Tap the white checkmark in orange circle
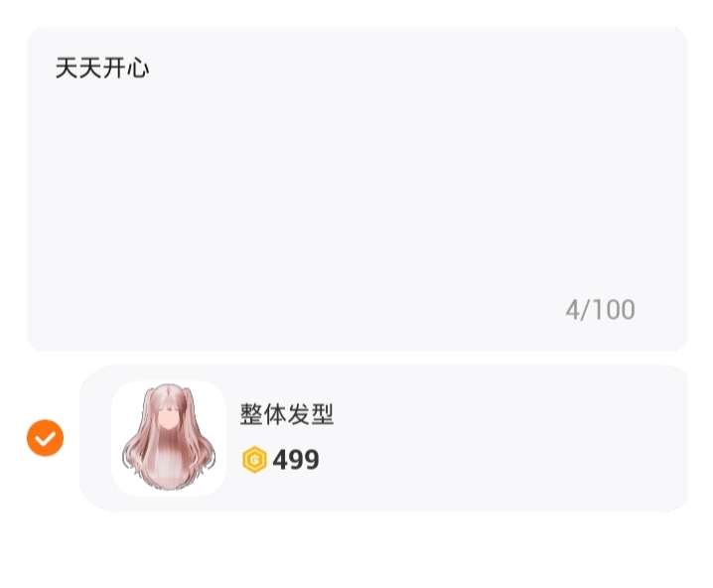 tap(45, 438)
